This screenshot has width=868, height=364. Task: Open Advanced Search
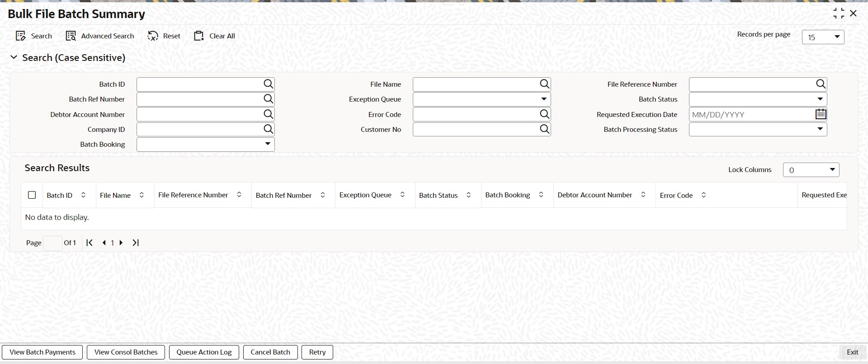tap(100, 36)
